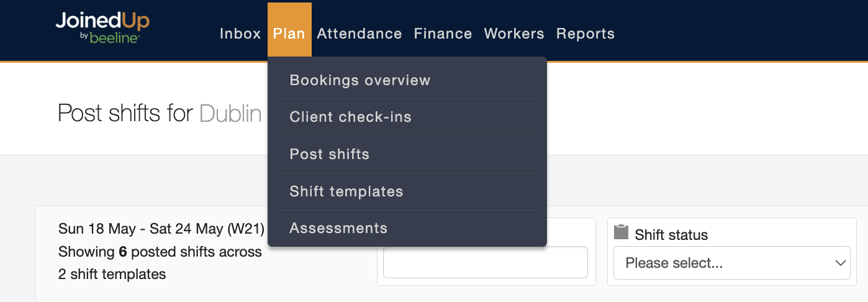Open Shift templates from the Plan menu
Image resolution: width=868 pixels, height=302 pixels.
[x=346, y=191]
